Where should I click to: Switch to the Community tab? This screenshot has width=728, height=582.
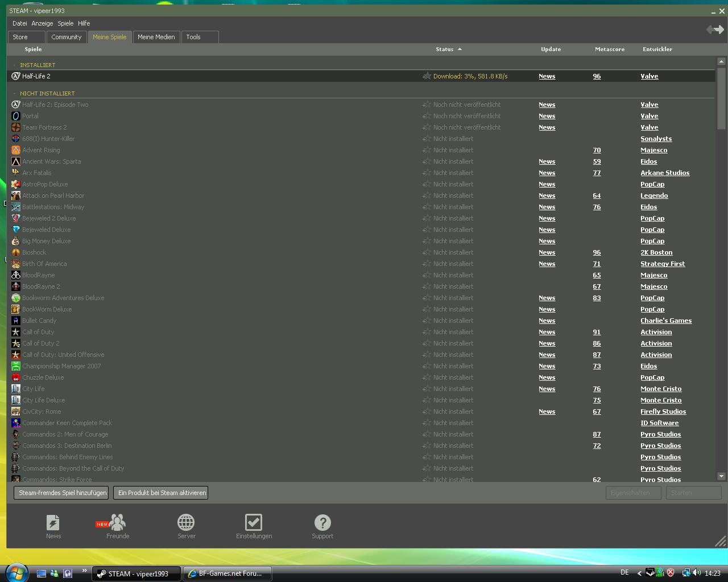[67, 37]
